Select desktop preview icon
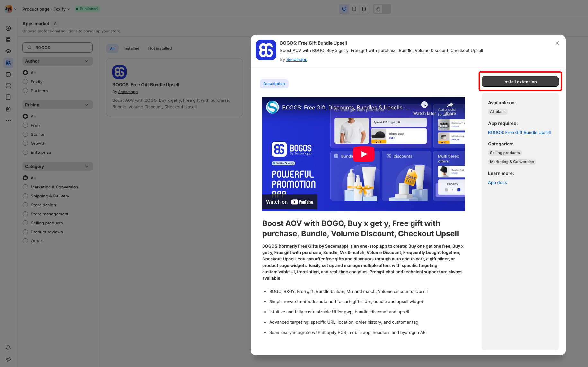This screenshot has height=367, width=588. (344, 9)
